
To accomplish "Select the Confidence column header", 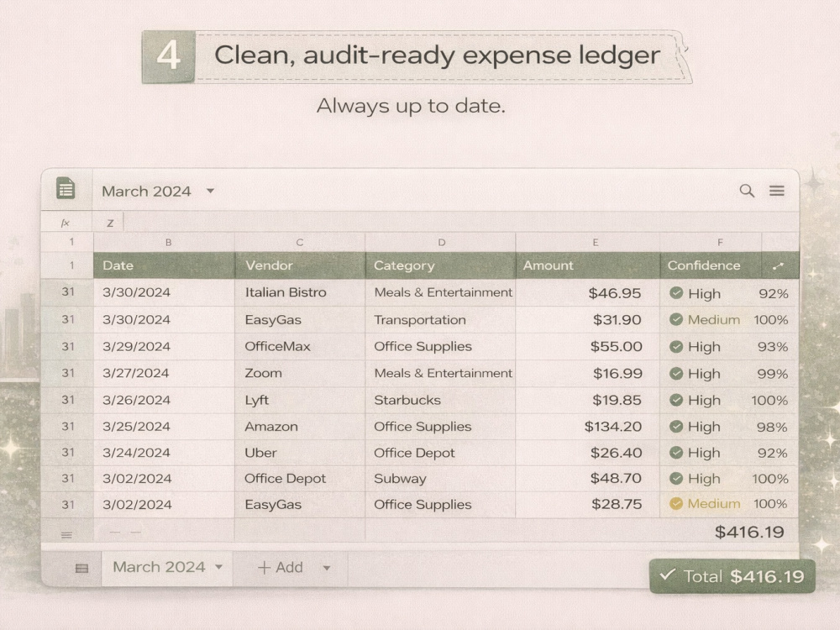I will pos(711,265).
